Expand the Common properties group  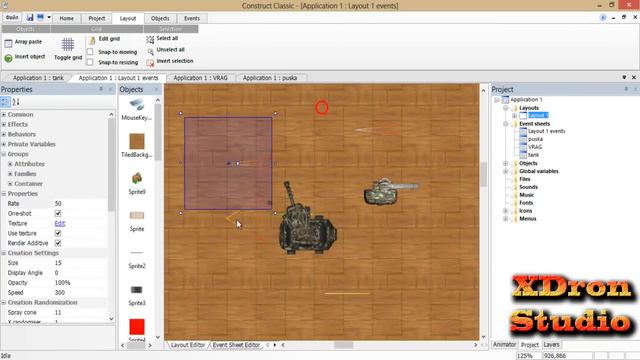(4, 115)
